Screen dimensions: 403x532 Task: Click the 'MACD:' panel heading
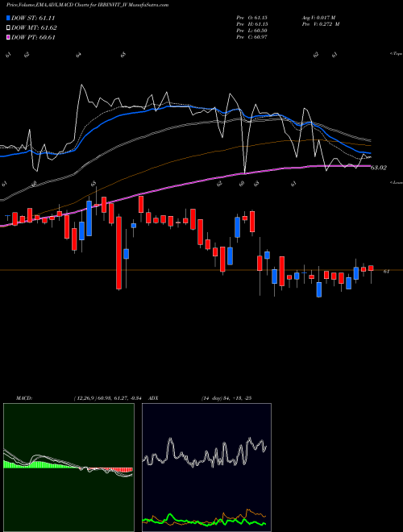(x=24, y=398)
